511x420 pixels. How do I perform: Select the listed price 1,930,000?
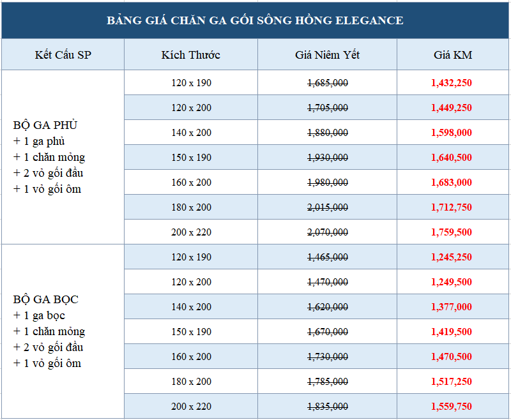328,158
